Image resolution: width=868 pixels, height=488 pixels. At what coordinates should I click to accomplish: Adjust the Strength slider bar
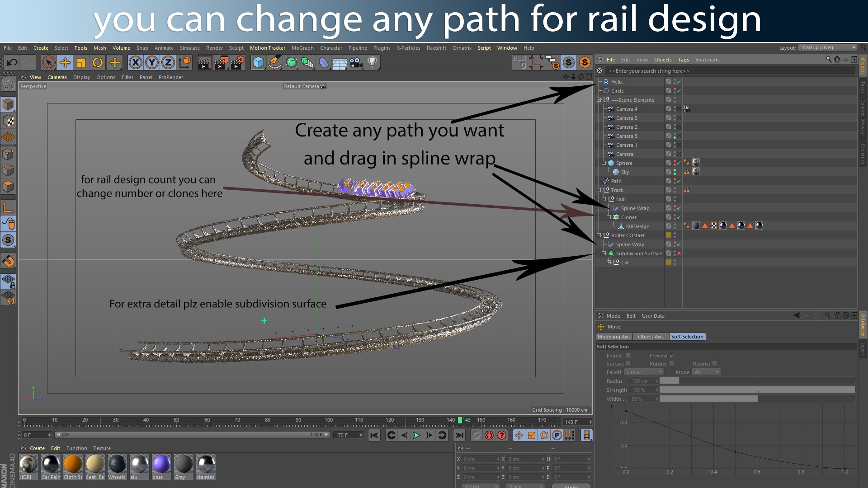757,390
